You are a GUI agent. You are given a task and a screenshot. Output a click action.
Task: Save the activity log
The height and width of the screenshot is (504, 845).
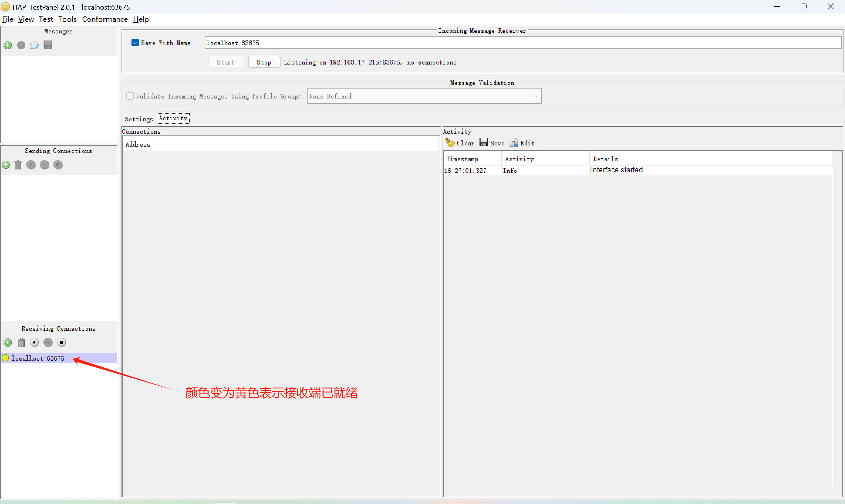click(492, 143)
